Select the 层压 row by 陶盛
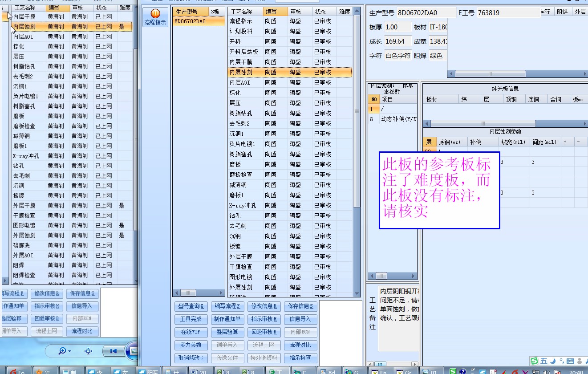Viewport: 588px width, 374px height. tap(290, 103)
